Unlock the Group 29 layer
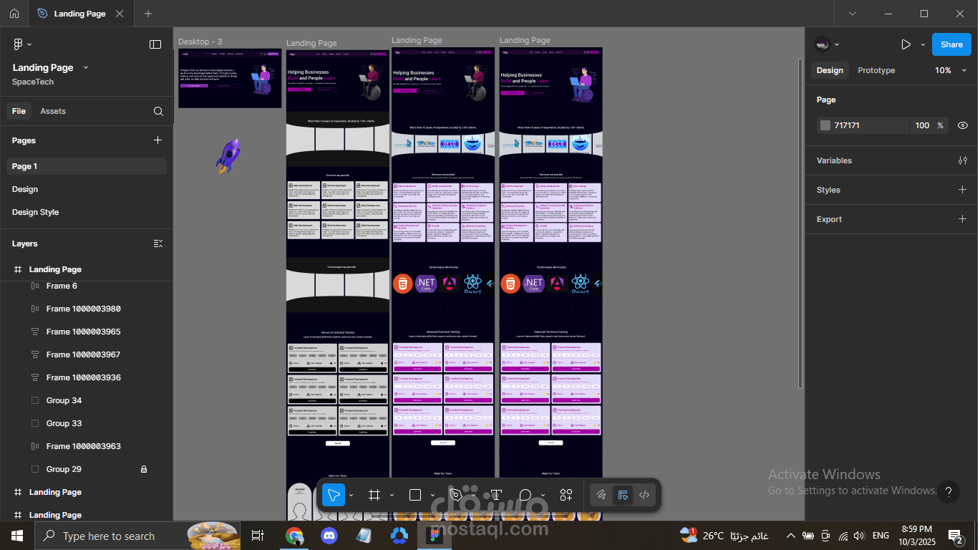Viewport: 980px width, 550px height. click(x=144, y=469)
